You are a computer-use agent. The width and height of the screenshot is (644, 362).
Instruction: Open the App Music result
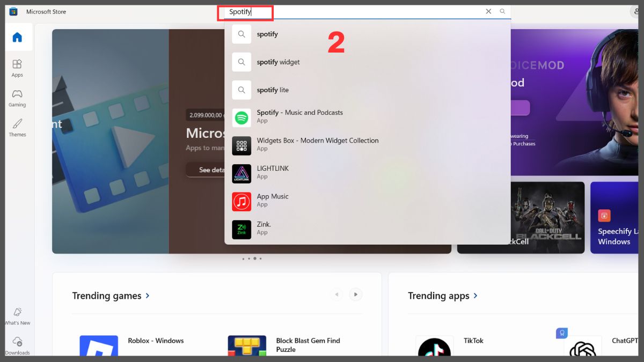click(367, 201)
